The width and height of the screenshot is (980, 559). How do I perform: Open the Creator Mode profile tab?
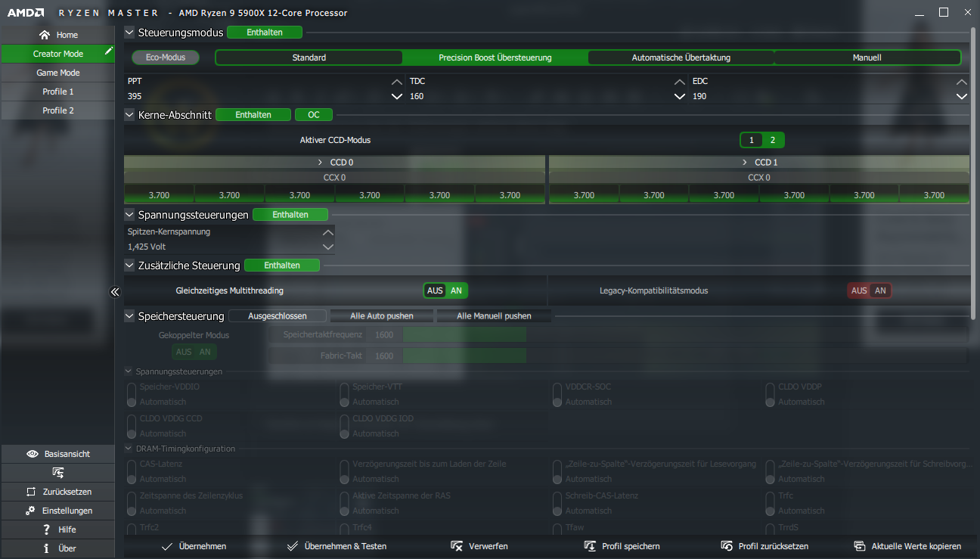(x=57, y=54)
